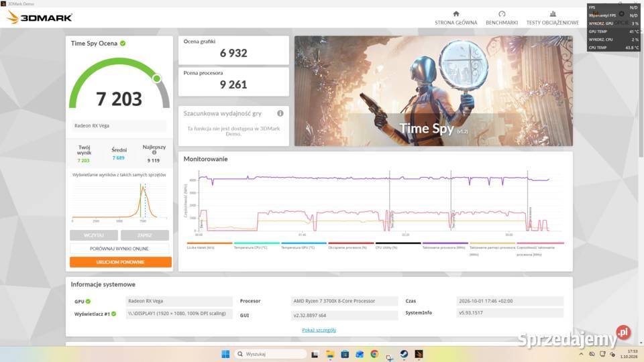Click the Radeon RX Vega label under gauge
This screenshot has width=644, height=362.
(119, 125)
